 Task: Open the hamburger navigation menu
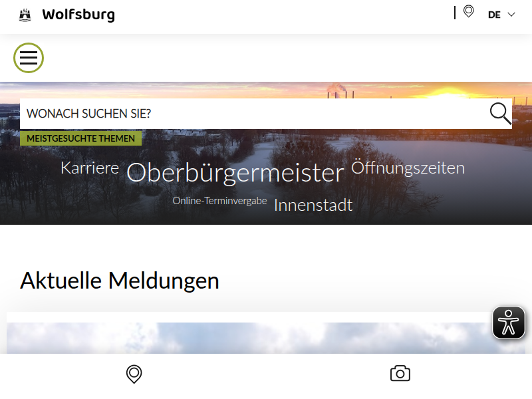[29, 58]
